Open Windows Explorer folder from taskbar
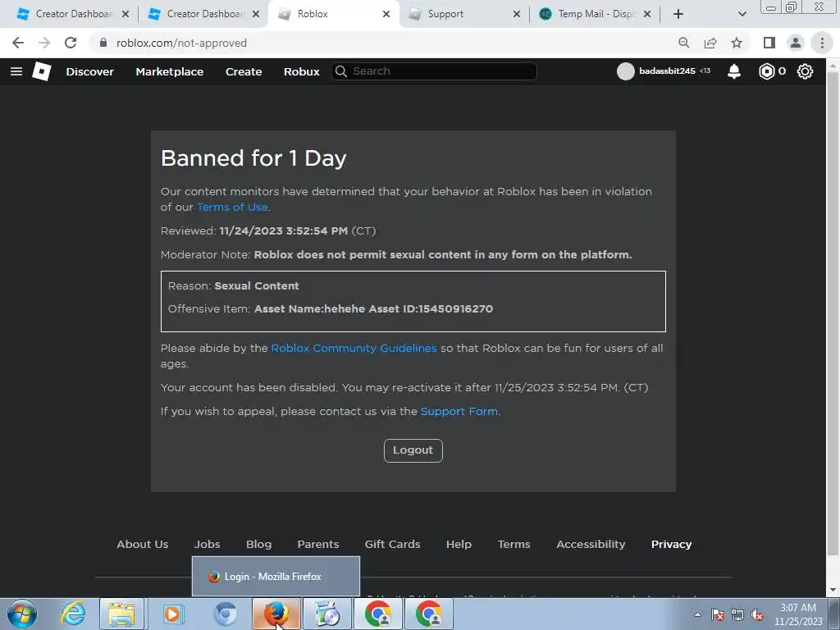Screen dimensions: 840x630 [x=121, y=614]
